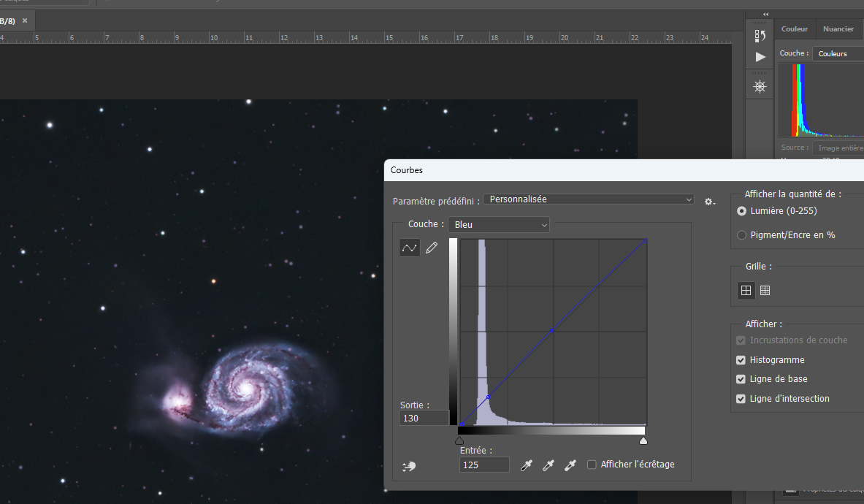Click the bright galaxy core in the image

click(245, 389)
